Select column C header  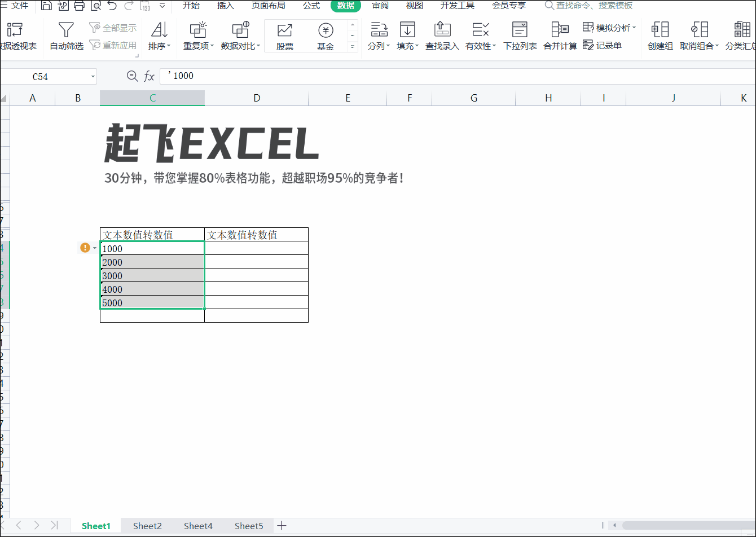tap(152, 98)
